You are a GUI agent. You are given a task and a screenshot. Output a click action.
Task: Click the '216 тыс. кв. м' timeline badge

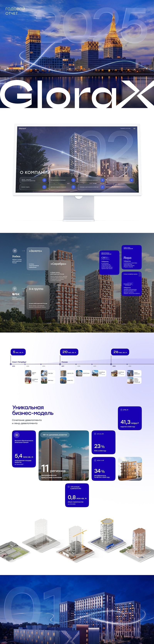120,352
